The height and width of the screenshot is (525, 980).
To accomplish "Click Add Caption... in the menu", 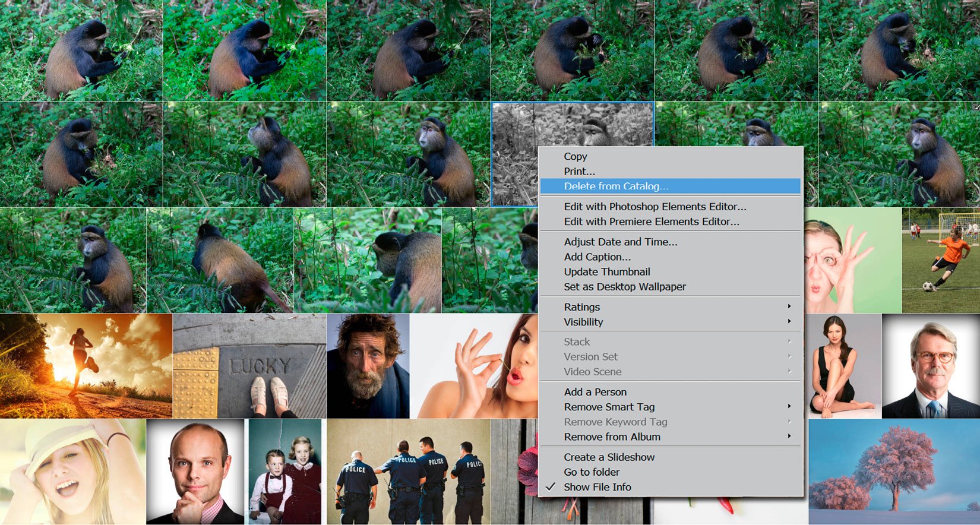I will [670, 257].
